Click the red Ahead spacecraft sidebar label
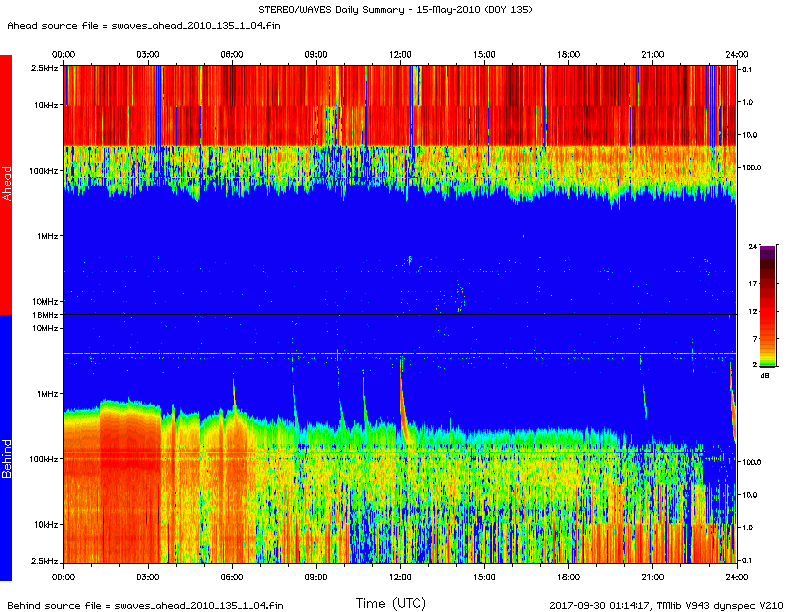792x612 pixels. (x=6, y=184)
